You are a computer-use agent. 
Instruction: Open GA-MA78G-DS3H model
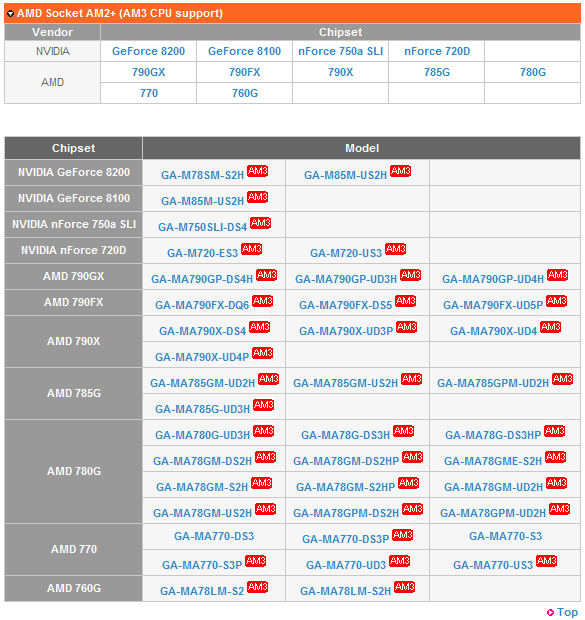346,435
